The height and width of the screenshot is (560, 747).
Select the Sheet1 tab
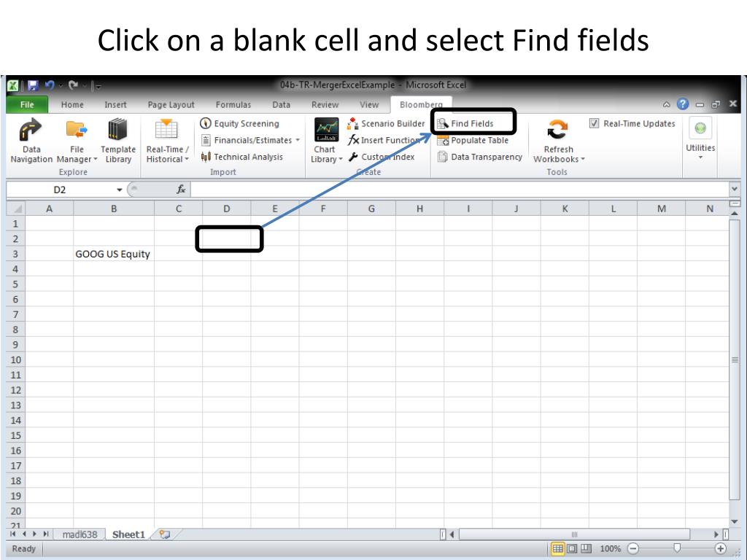[128, 534]
